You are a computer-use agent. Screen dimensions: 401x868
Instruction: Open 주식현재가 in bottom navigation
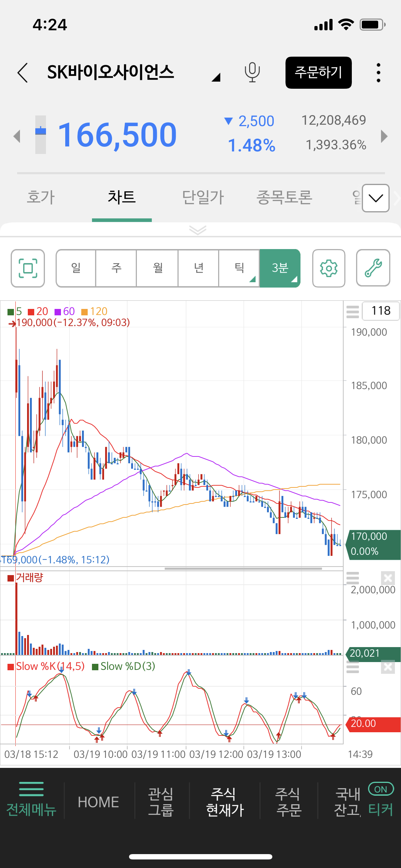click(x=225, y=802)
